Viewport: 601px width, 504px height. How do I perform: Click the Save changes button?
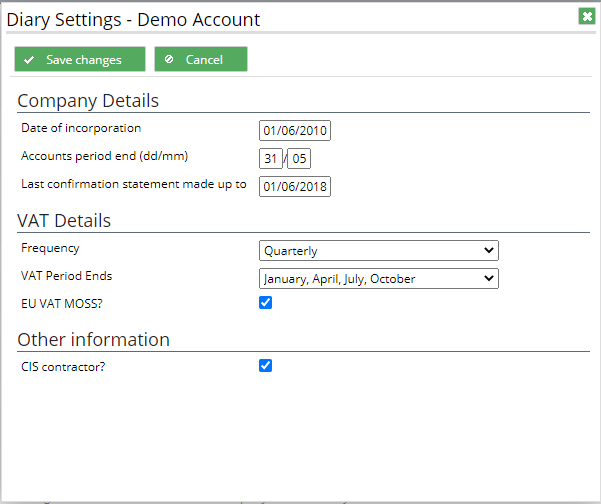coord(80,59)
